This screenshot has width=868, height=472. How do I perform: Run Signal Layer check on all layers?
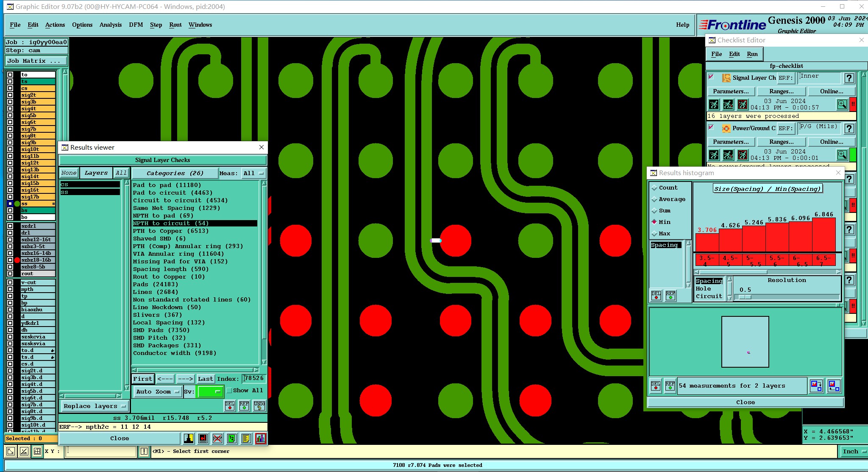tap(714, 104)
